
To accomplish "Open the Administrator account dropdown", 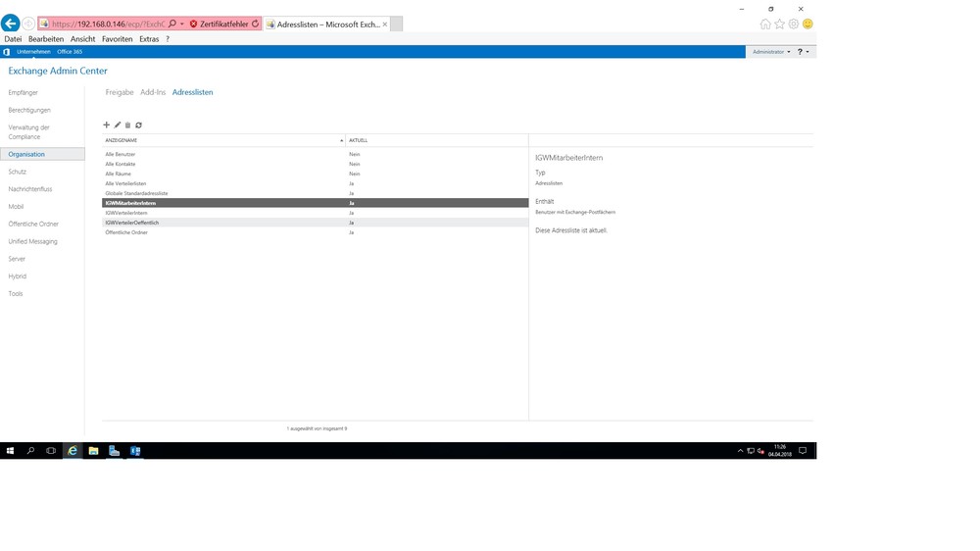I will [x=771, y=52].
